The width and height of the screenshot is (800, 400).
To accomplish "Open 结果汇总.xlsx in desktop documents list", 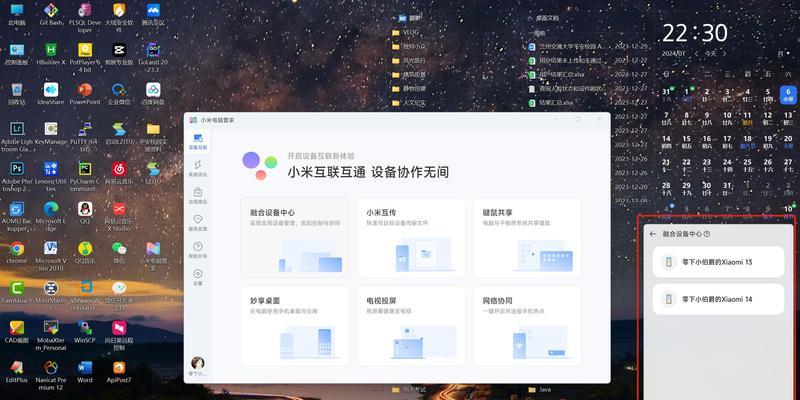I will 552,103.
